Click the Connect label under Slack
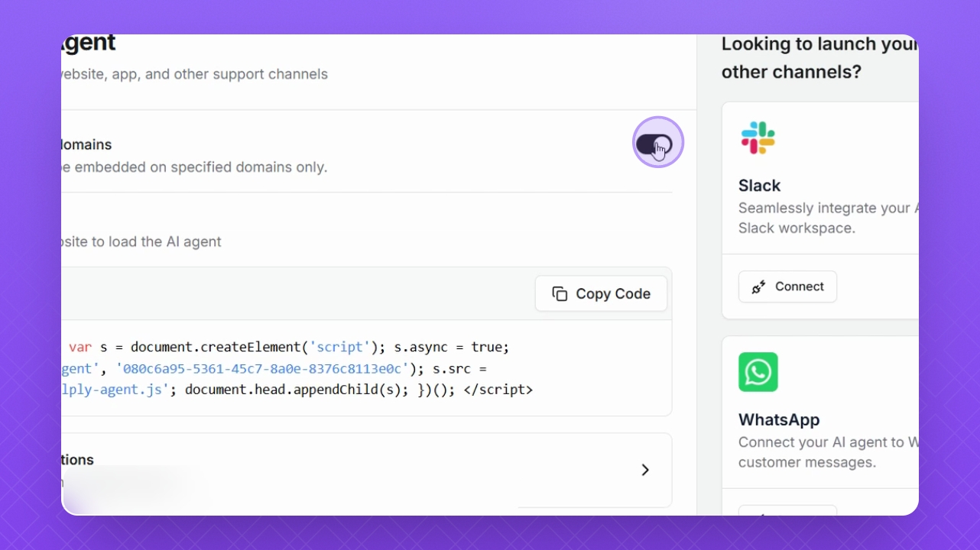Image resolution: width=980 pixels, height=550 pixels. tap(799, 286)
